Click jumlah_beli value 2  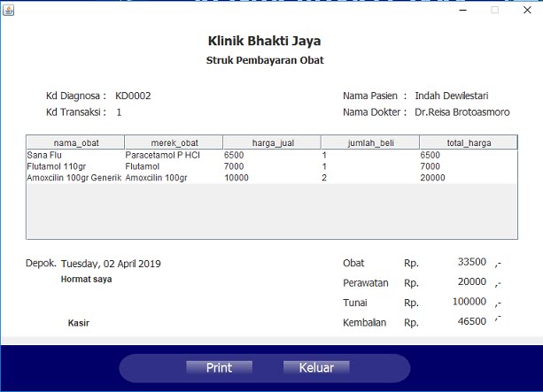pos(370,178)
